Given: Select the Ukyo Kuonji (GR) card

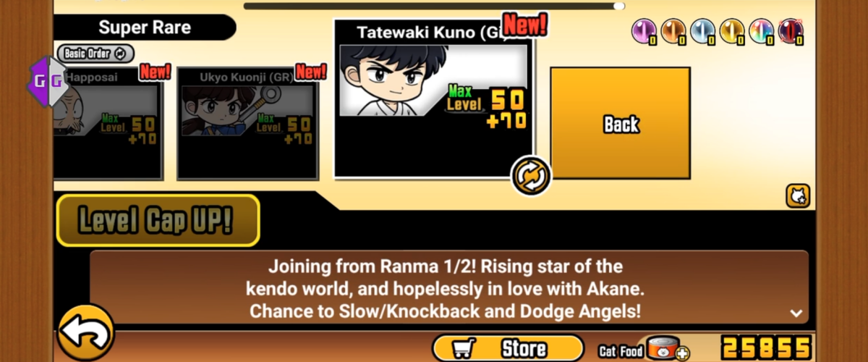Looking at the screenshot, I should pos(247,123).
